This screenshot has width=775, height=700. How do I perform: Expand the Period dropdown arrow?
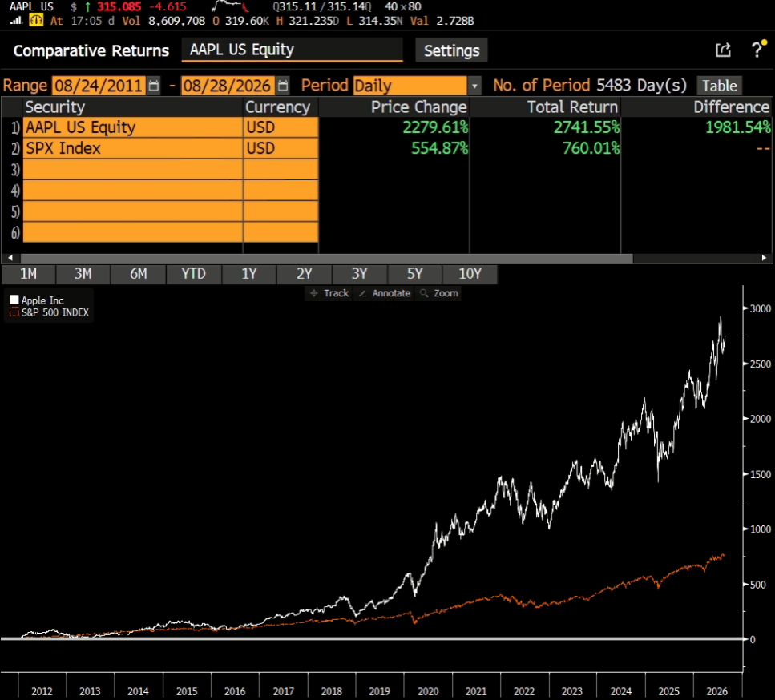(474, 86)
